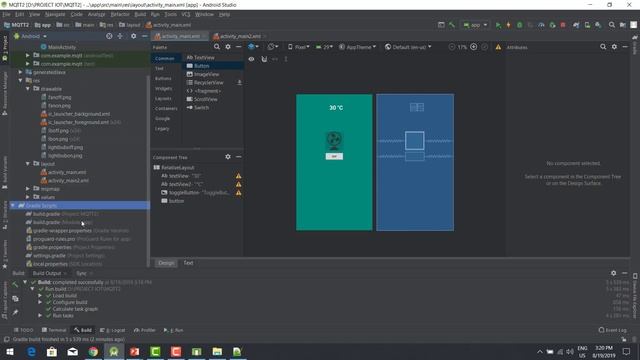Open the Default (en-us) locale dropdown
Viewport: 640px width, 360px height.
(x=408, y=47)
